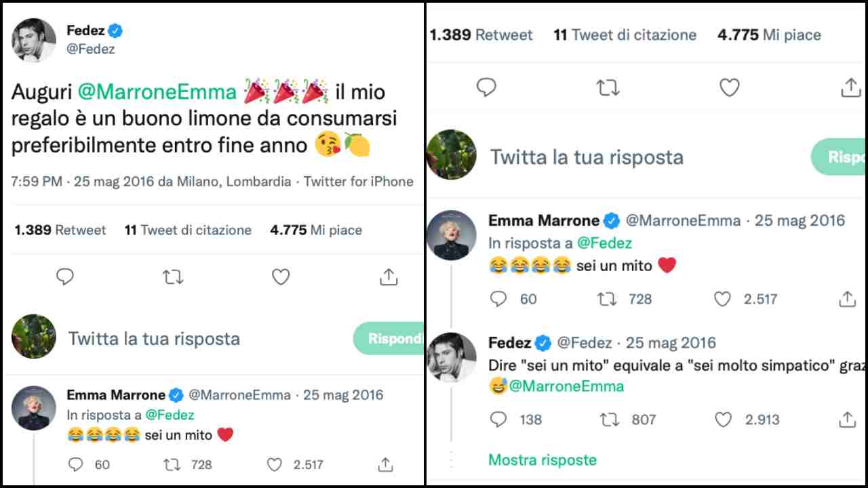
Task: Like the birthday tweet in left screenshot
Action: (281, 277)
